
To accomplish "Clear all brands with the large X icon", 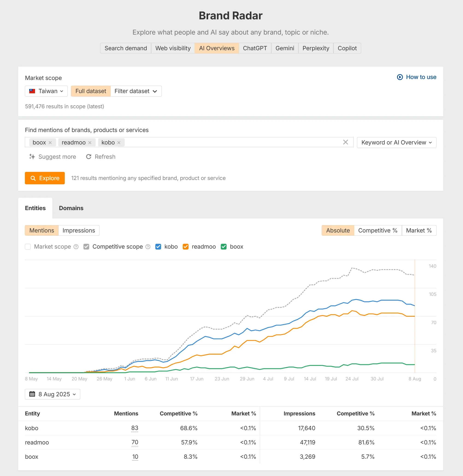I will 345,142.
